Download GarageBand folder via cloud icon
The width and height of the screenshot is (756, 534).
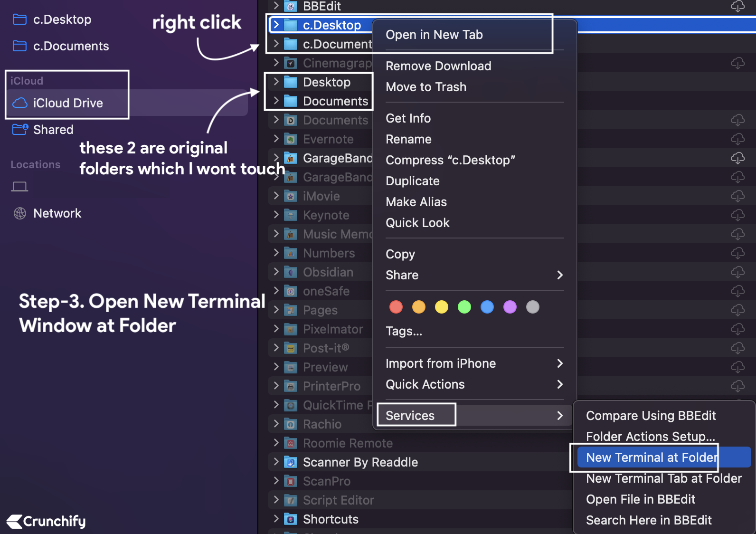coord(737,158)
